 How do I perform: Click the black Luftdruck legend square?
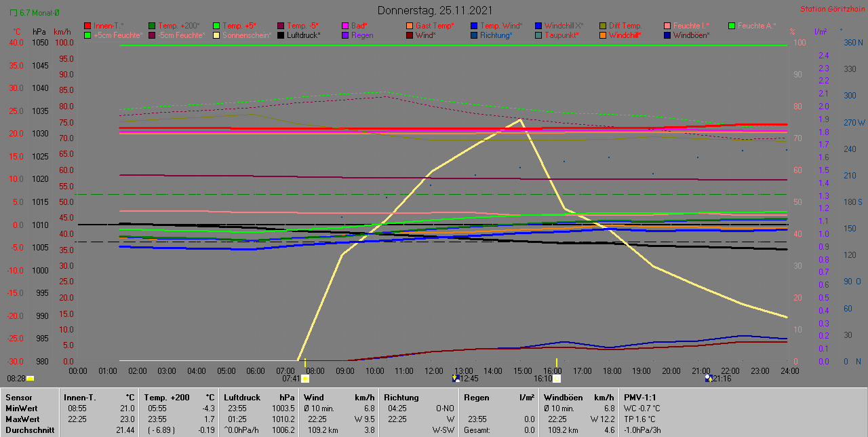(281, 35)
